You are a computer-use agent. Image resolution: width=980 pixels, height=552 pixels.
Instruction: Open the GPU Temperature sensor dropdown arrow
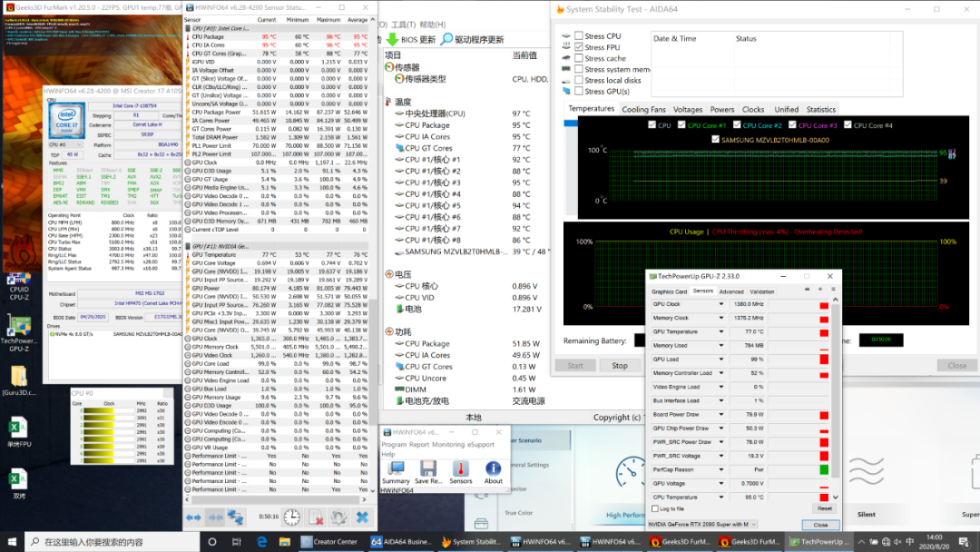(722, 332)
